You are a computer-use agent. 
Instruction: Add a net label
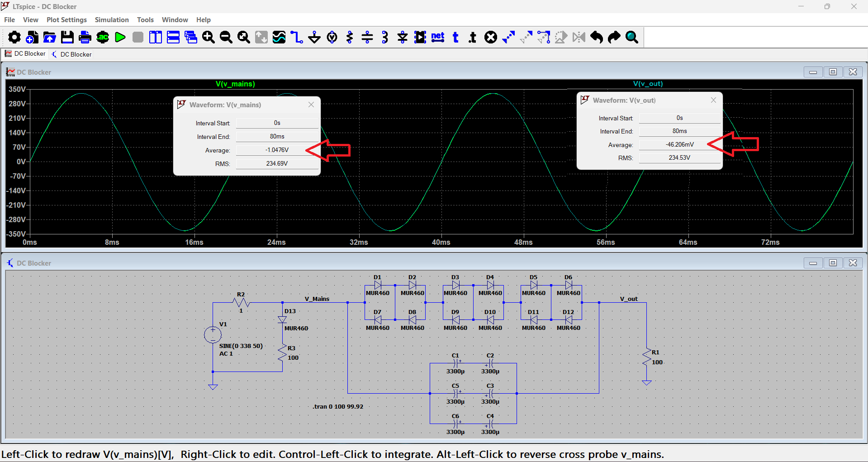(438, 37)
